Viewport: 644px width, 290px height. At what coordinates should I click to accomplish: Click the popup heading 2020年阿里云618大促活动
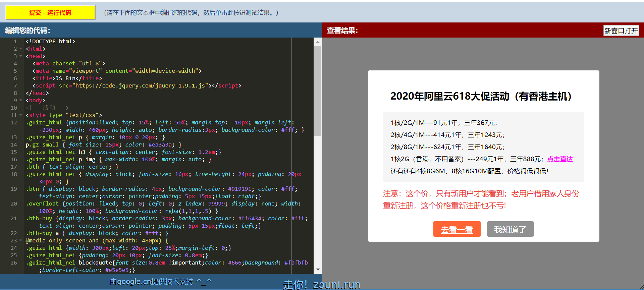point(481,97)
